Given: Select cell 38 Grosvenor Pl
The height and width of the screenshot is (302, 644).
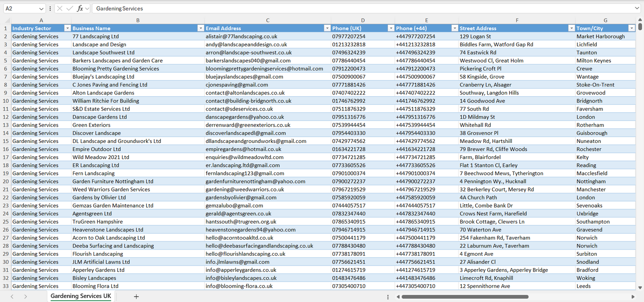Looking at the screenshot, I should [x=517, y=133].
